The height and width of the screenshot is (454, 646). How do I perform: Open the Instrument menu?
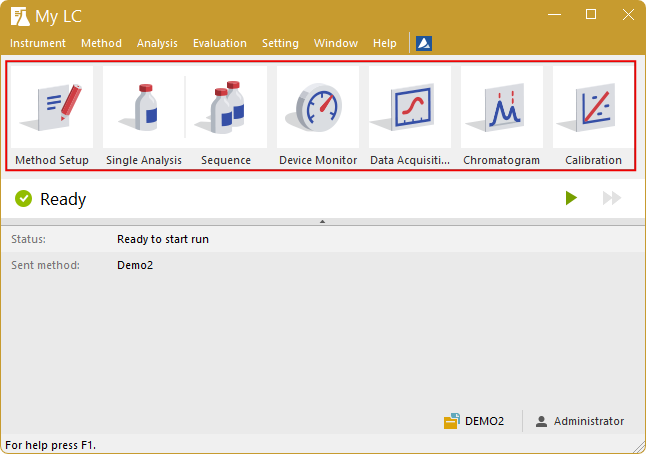pos(38,43)
